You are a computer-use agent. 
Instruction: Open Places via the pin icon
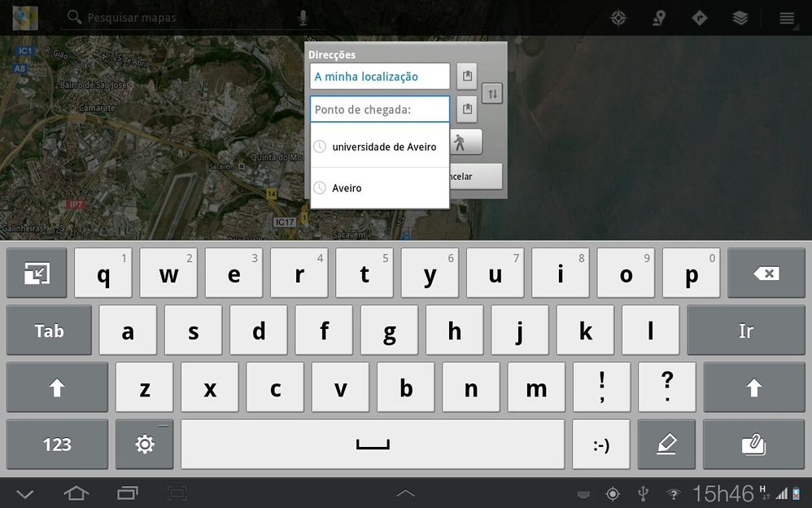click(660, 18)
